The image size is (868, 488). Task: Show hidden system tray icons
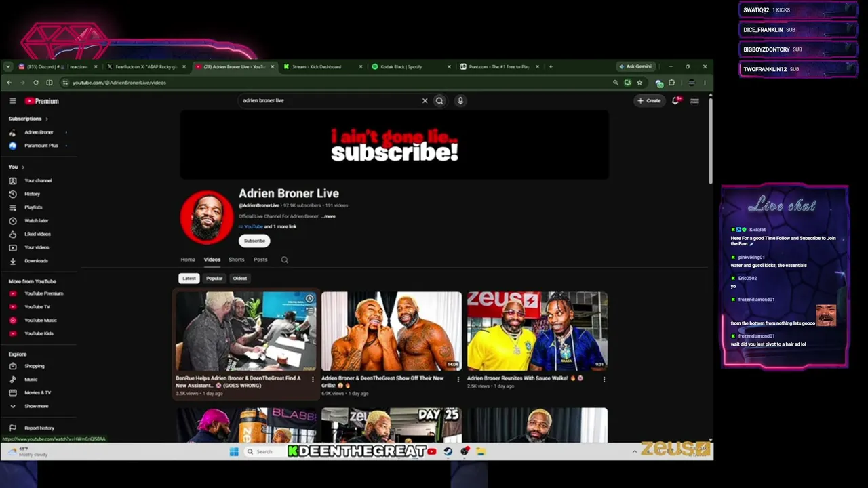tap(635, 451)
